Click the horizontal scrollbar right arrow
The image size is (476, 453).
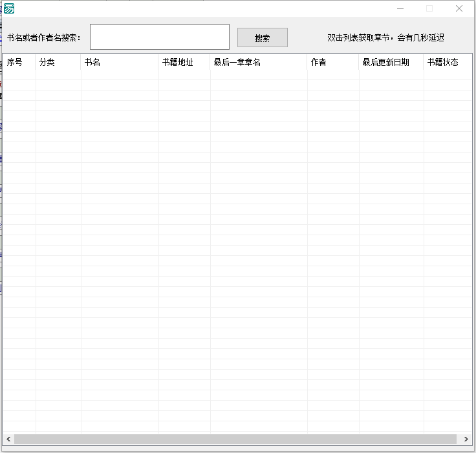coord(466,439)
